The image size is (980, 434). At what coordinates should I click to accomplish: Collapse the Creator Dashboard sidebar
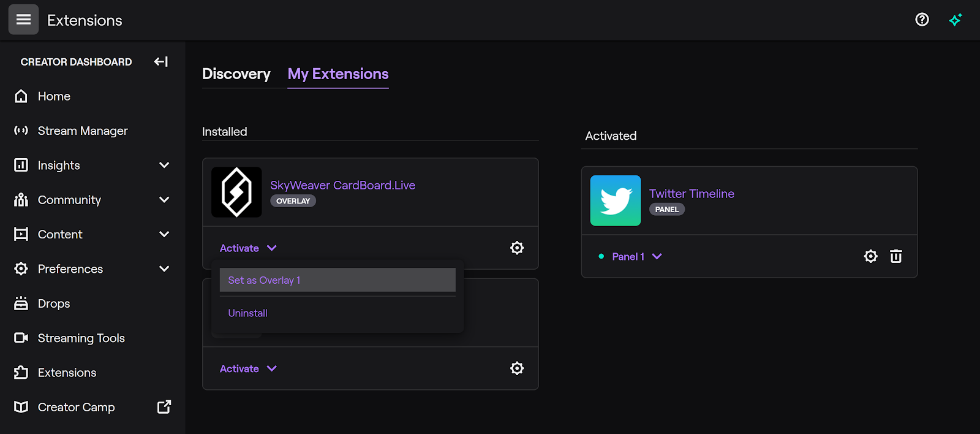tap(160, 61)
